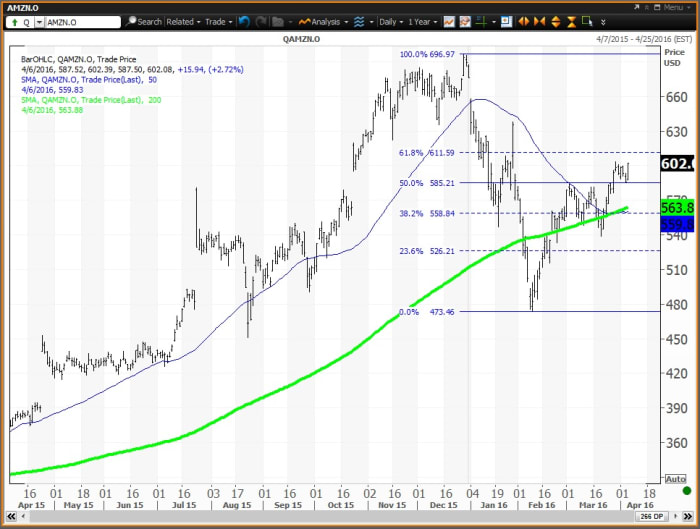Open the Related menu
Viewport: 700px width, 529px height.
click(183, 21)
